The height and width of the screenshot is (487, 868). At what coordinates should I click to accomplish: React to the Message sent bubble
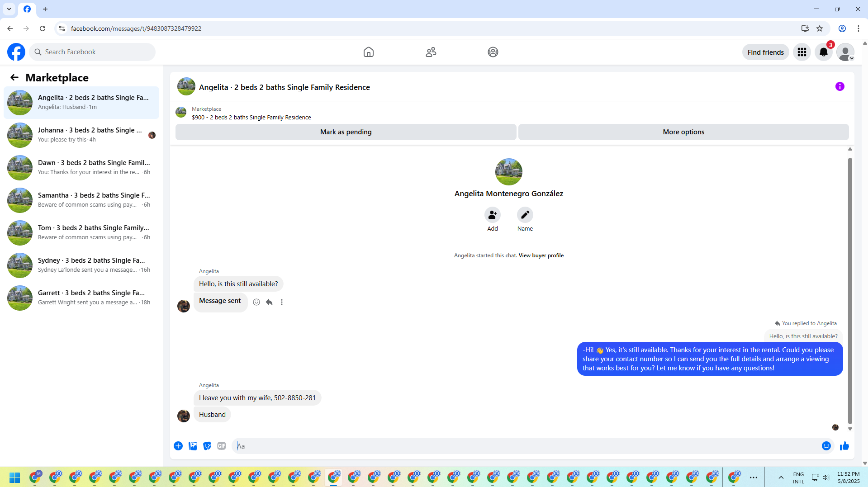click(x=256, y=302)
